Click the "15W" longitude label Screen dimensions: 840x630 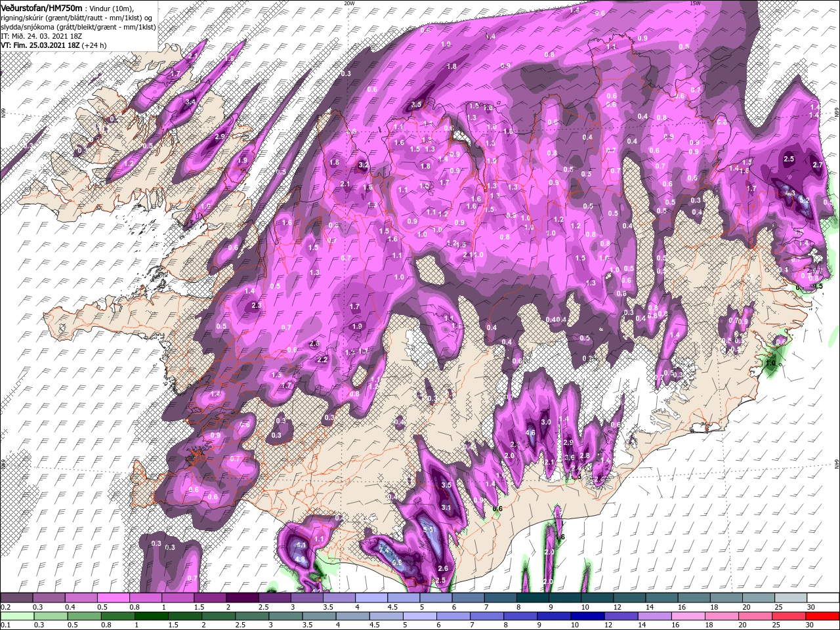point(695,3)
